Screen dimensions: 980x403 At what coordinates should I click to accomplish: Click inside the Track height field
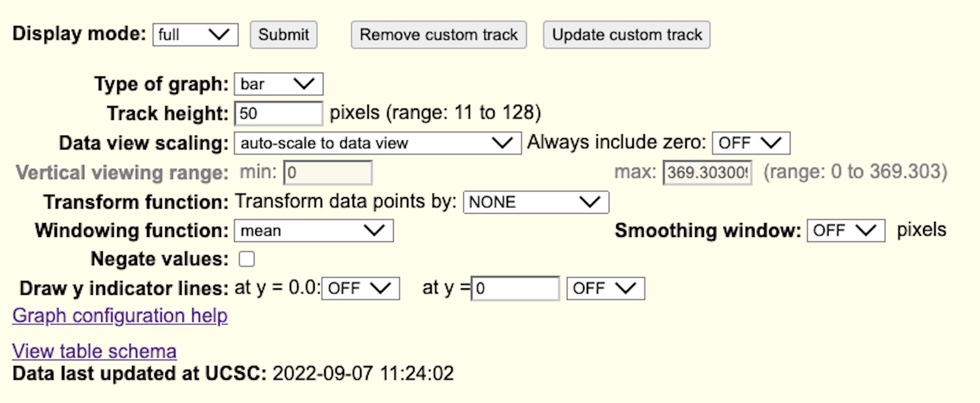tap(278, 113)
